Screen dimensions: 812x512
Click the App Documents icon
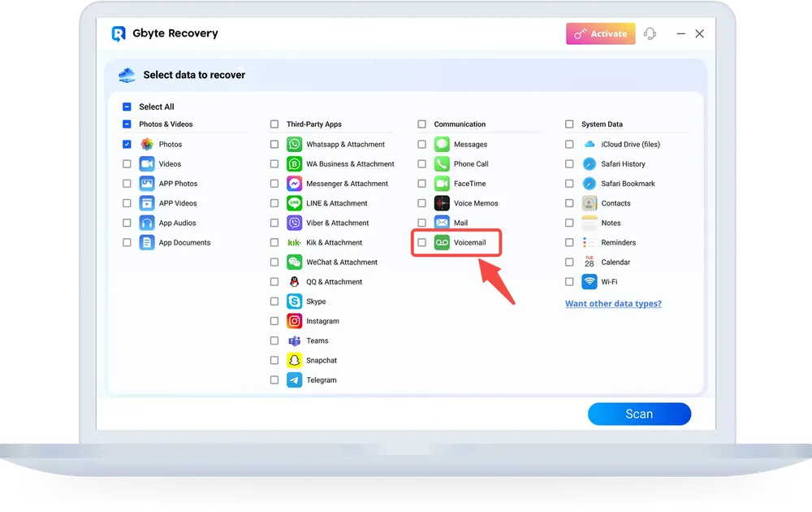coord(147,242)
